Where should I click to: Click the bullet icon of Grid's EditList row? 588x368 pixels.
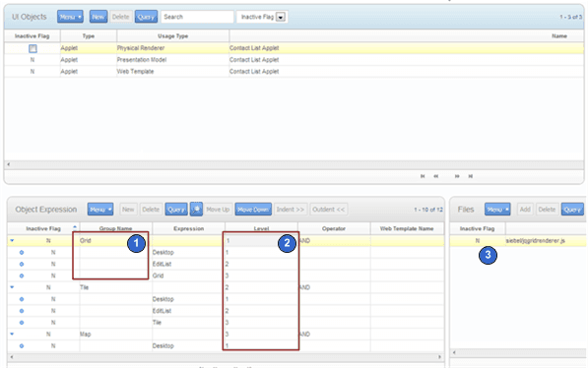tap(22, 265)
